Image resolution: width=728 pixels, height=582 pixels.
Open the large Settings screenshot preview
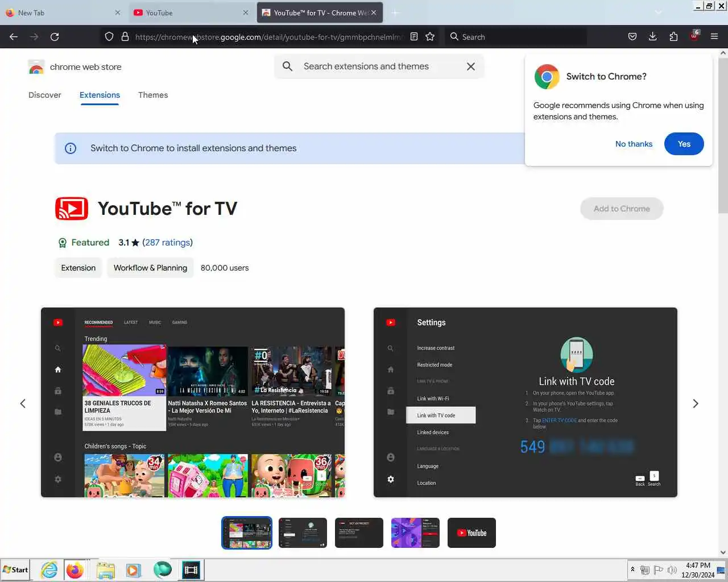pyautogui.click(x=526, y=402)
